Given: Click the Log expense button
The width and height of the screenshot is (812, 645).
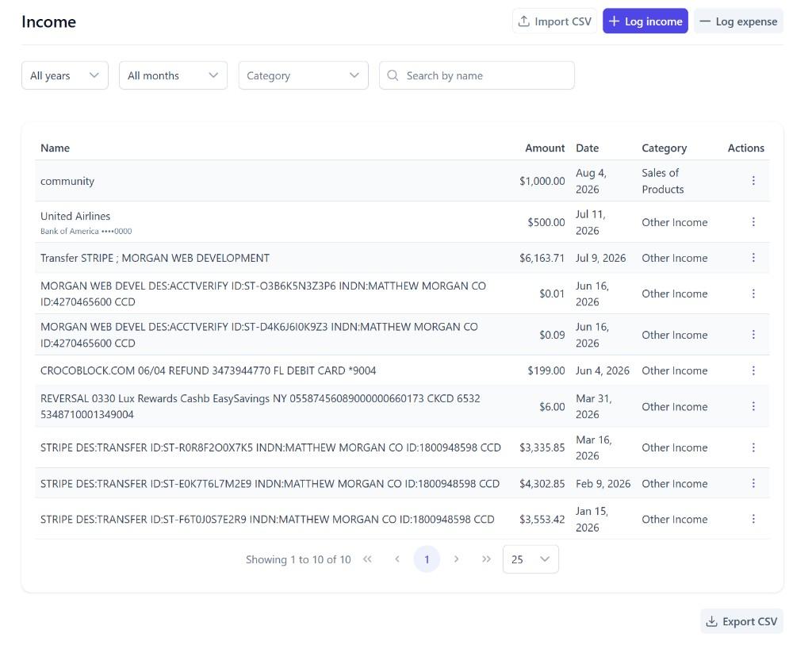Looking at the screenshot, I should coord(738,21).
